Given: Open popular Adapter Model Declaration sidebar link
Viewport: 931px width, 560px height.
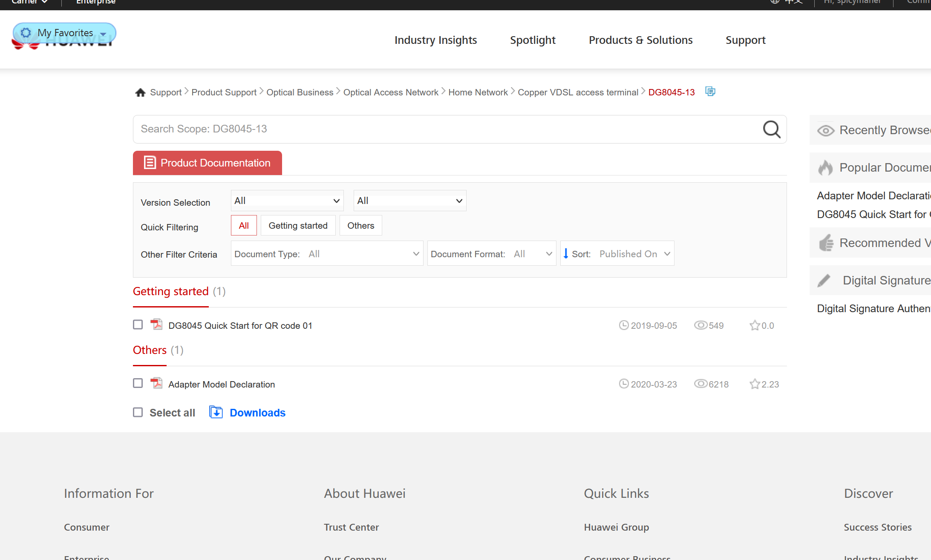Looking at the screenshot, I should [873, 195].
